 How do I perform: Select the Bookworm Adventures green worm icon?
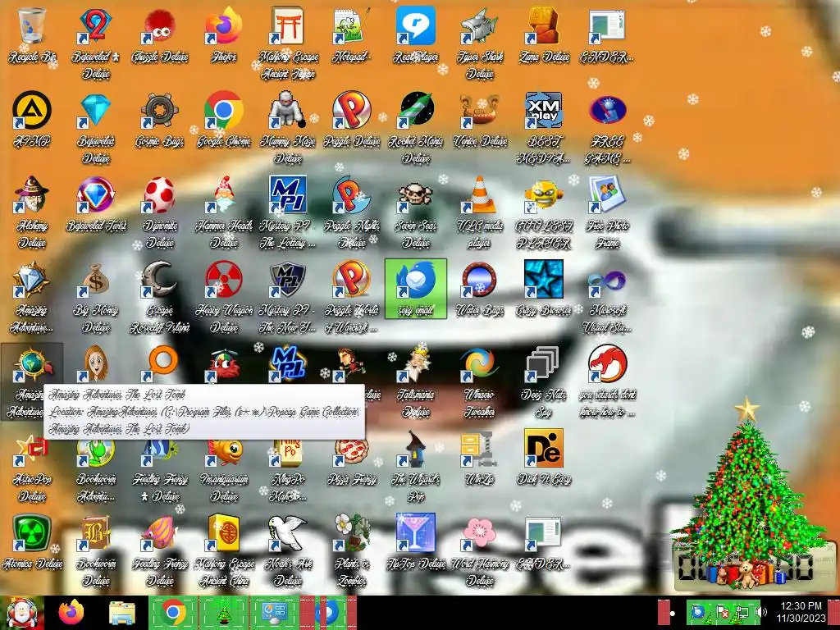click(x=95, y=453)
